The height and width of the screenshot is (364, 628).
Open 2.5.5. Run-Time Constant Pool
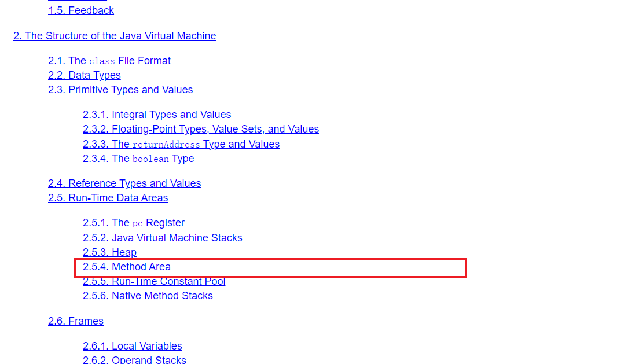click(154, 282)
